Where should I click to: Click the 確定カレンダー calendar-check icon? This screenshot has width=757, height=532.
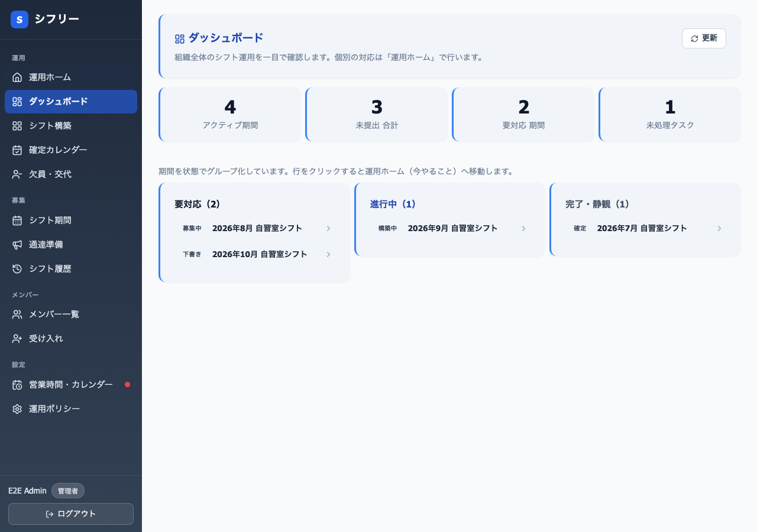pos(17,150)
